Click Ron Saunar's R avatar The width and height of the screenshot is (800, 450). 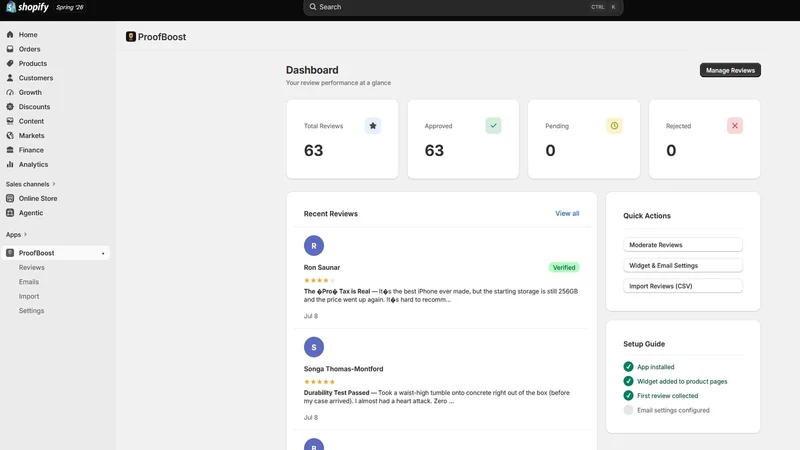pyautogui.click(x=314, y=245)
